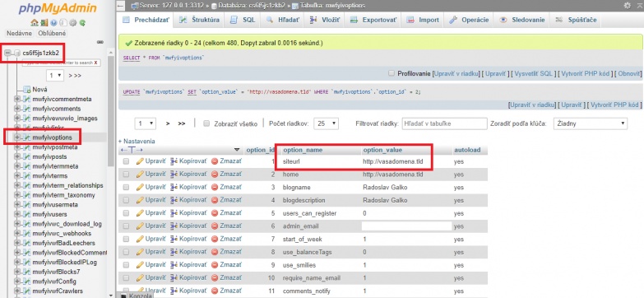The image size is (644, 298).
Task: Click table icon beside mwfyivcomments
Action: [27, 109]
